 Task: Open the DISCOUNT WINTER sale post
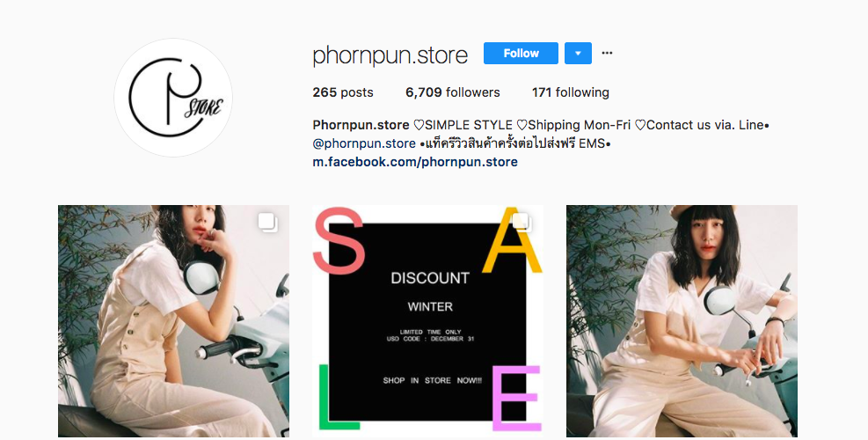(428, 321)
